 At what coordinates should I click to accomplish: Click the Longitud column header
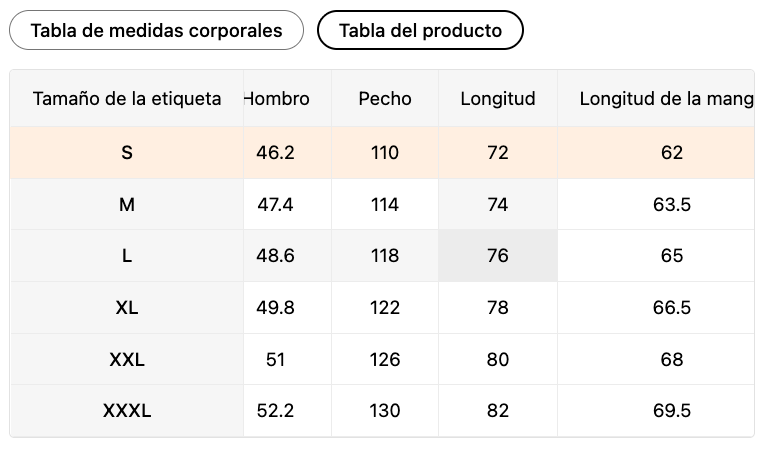pyautogui.click(x=498, y=99)
